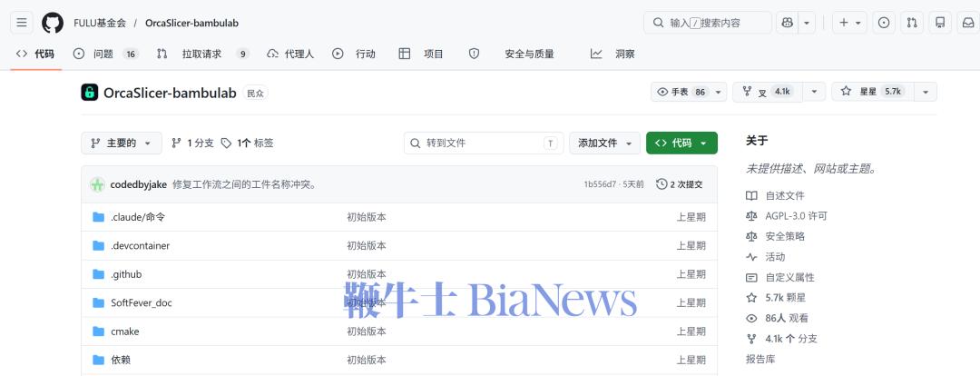Open the 项目 tab
This screenshot has height=376, width=980.
[421, 54]
